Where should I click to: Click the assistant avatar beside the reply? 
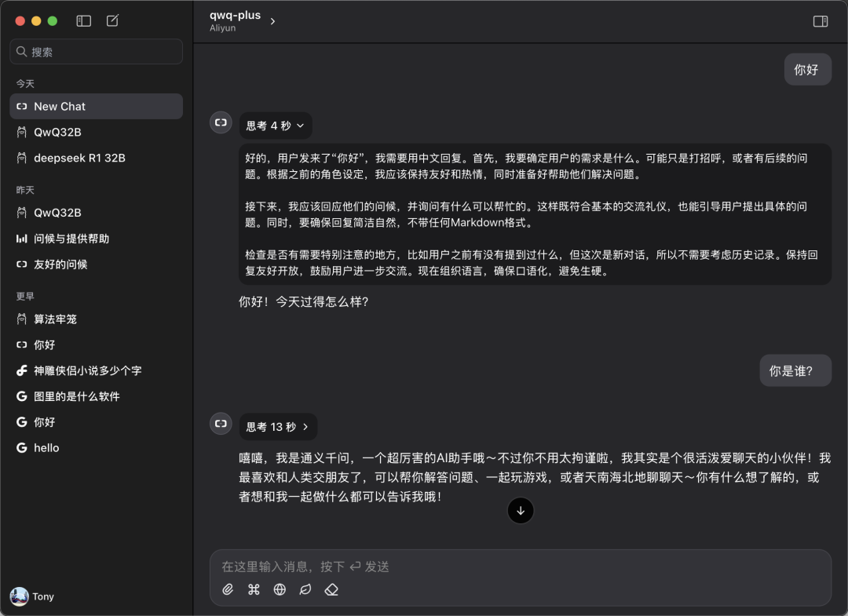tap(221, 122)
